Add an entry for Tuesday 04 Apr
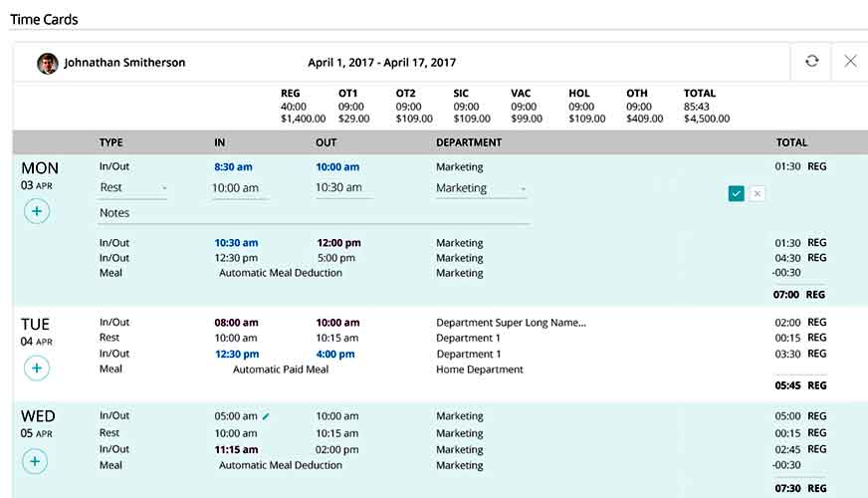This screenshot has height=498, width=868. click(x=37, y=368)
